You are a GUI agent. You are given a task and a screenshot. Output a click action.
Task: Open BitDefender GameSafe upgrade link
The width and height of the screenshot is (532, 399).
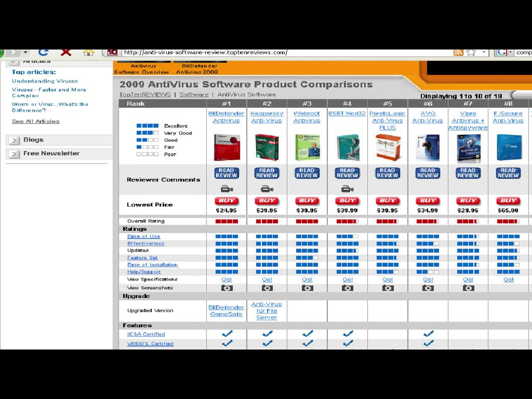point(226,311)
